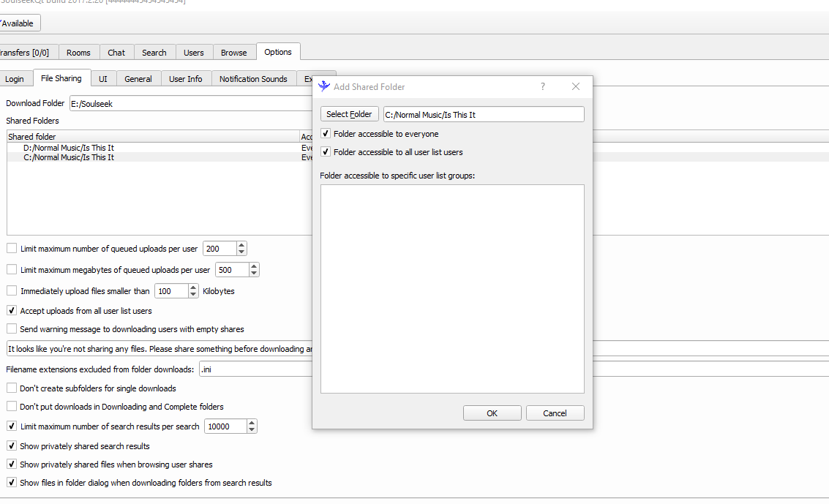
Task: Click the Soulseek bird icon in dialog title
Action: coord(324,86)
